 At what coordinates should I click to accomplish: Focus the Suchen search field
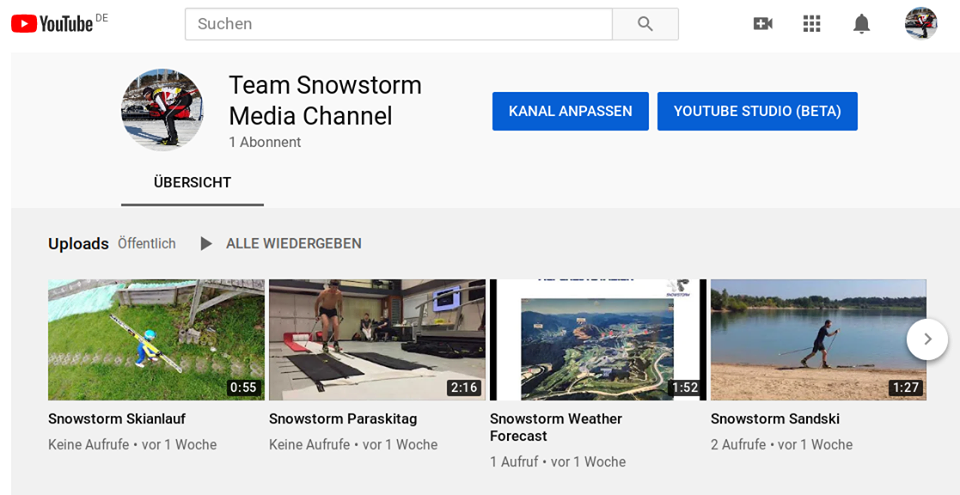pyautogui.click(x=399, y=24)
